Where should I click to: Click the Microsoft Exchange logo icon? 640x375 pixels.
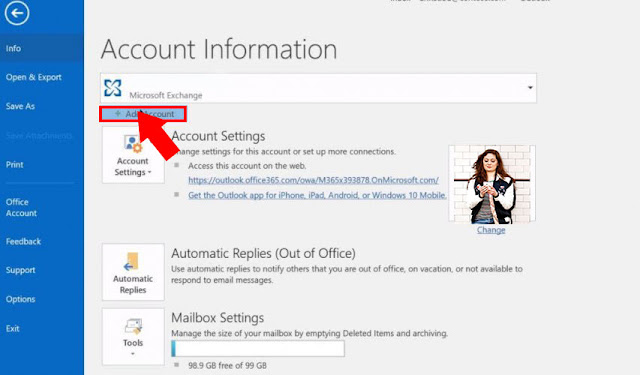pyautogui.click(x=113, y=88)
